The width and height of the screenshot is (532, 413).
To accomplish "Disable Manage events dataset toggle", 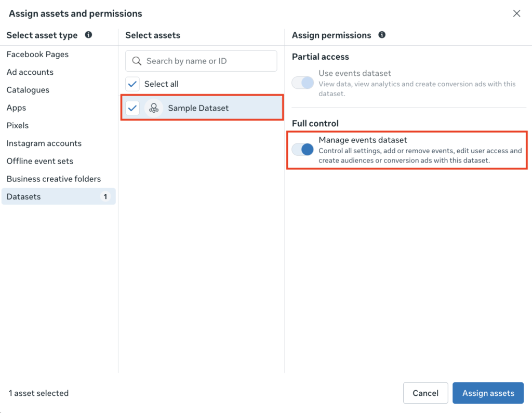I will pos(303,150).
